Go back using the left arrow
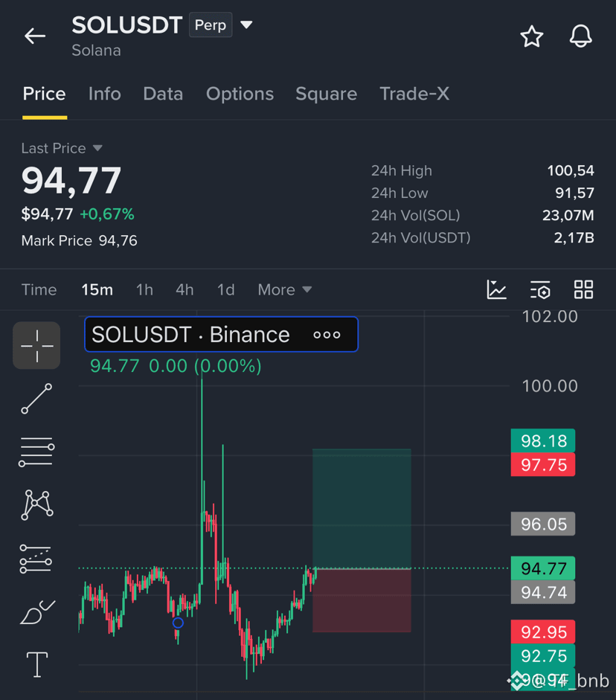The width and height of the screenshot is (616, 700). tap(35, 36)
